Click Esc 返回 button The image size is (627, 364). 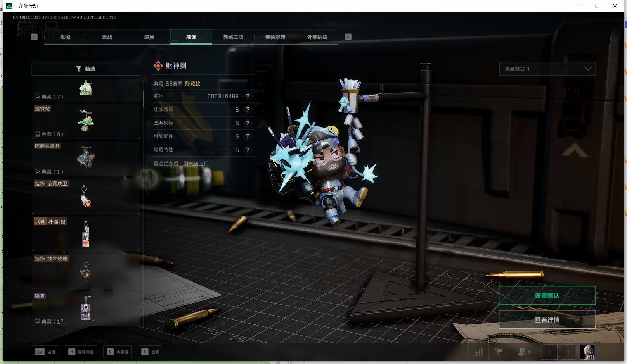(45, 352)
